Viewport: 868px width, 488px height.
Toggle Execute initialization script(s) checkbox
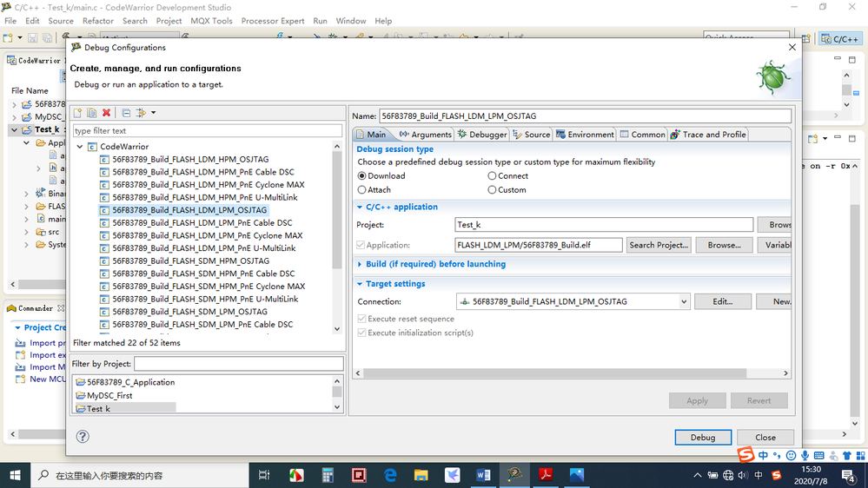[x=361, y=333]
